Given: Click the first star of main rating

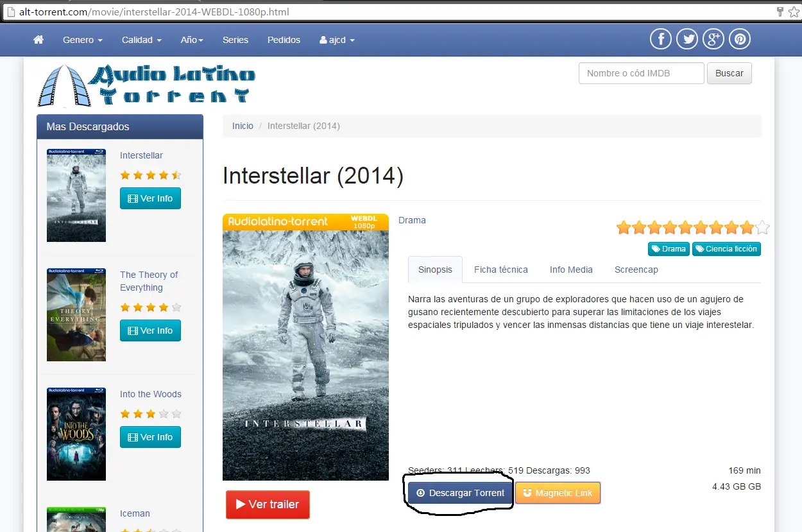Looking at the screenshot, I should click(624, 227).
